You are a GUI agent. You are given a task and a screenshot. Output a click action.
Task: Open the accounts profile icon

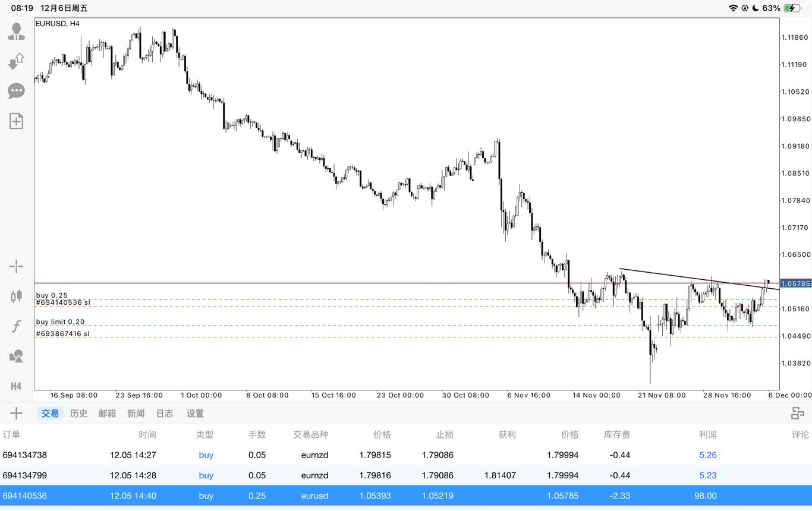16,31
